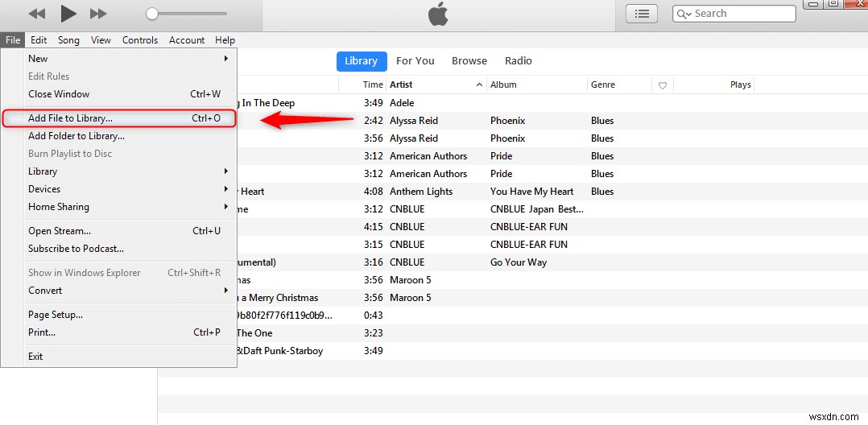Click the Anthem Lights artist cell
The height and width of the screenshot is (425, 868).
click(x=420, y=192)
